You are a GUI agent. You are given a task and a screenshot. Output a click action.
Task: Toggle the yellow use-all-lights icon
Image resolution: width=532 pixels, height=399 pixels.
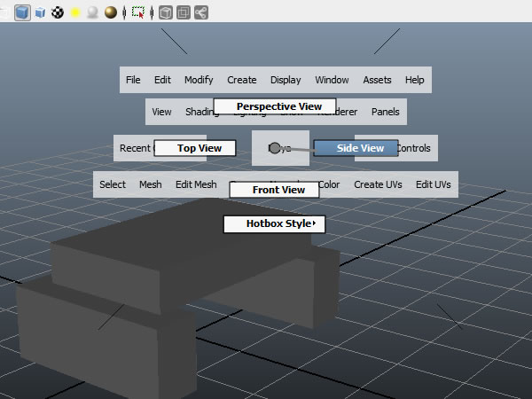coord(75,12)
